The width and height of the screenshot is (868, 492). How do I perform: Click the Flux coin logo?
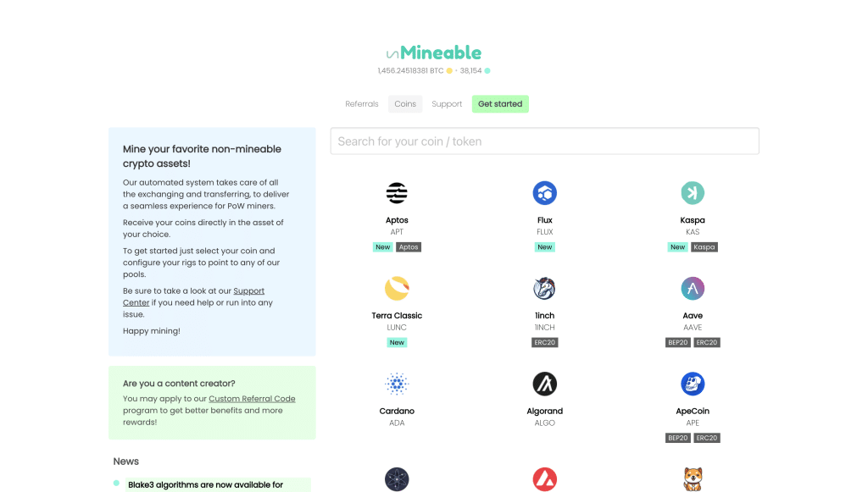(545, 192)
